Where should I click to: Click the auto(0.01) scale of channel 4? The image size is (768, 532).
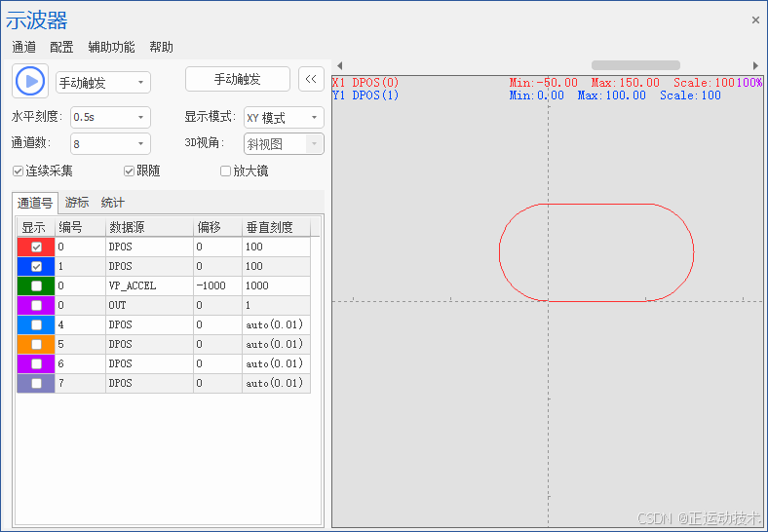(x=276, y=324)
